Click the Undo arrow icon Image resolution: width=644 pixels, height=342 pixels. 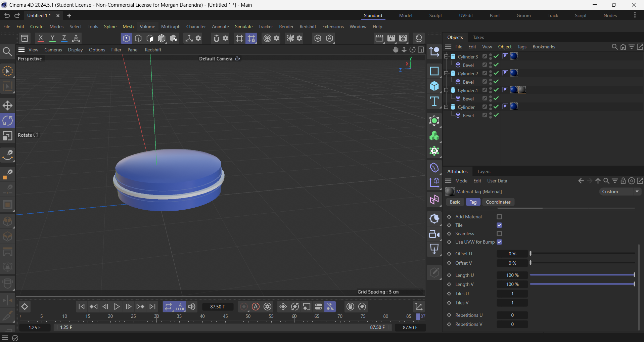pos(7,15)
